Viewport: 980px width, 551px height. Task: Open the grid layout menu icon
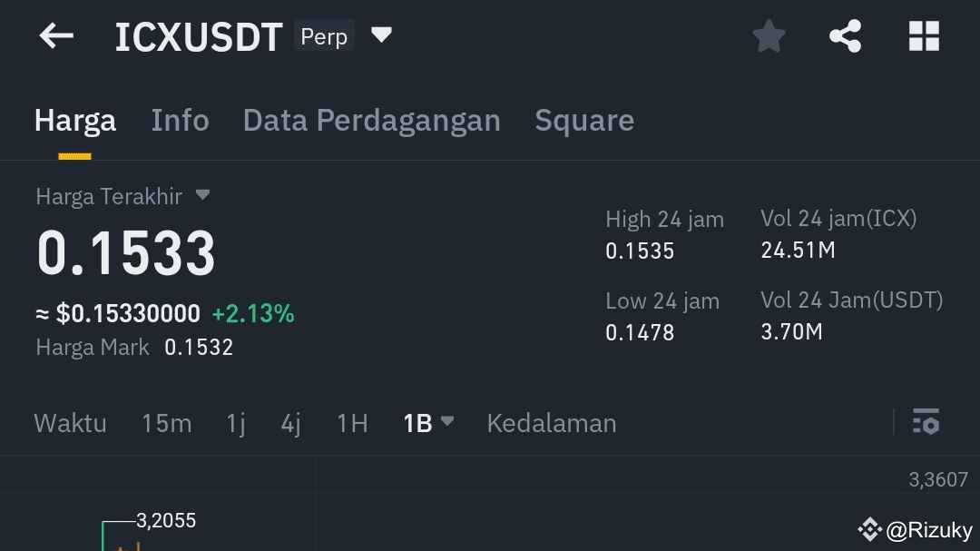click(x=924, y=36)
